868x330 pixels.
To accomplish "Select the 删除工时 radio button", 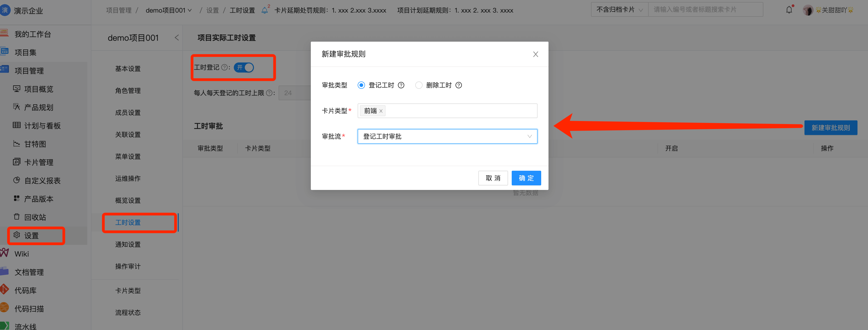I will [418, 85].
